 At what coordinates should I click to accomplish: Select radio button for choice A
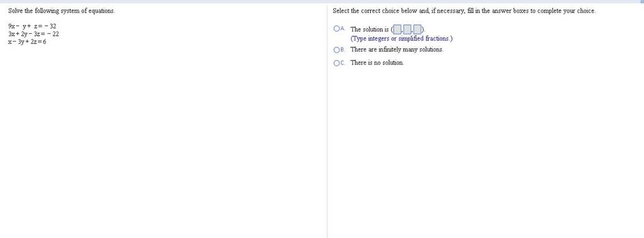click(x=336, y=29)
